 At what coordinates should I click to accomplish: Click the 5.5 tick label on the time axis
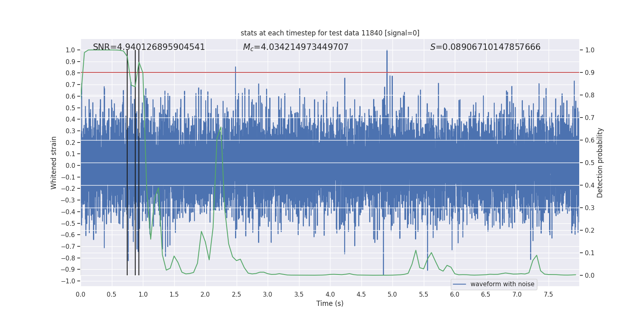pyautogui.click(x=424, y=294)
